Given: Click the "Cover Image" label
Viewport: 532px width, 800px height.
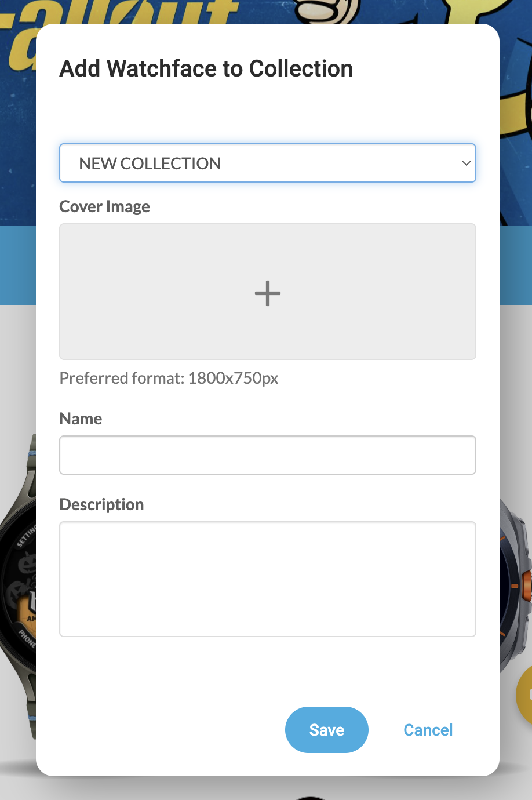Looking at the screenshot, I should (x=105, y=207).
